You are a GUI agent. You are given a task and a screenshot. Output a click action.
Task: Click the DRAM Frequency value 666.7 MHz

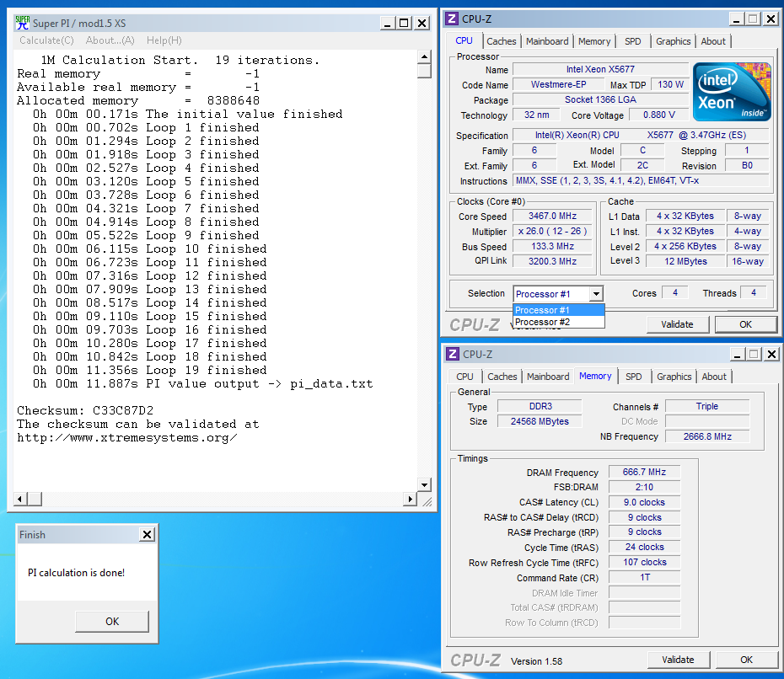[644, 472]
